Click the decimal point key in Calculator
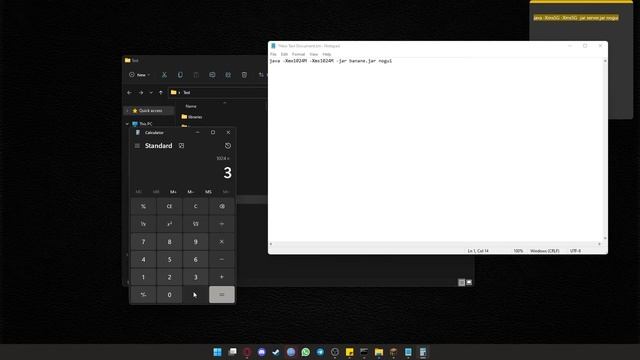The width and height of the screenshot is (640, 360). [x=196, y=295]
